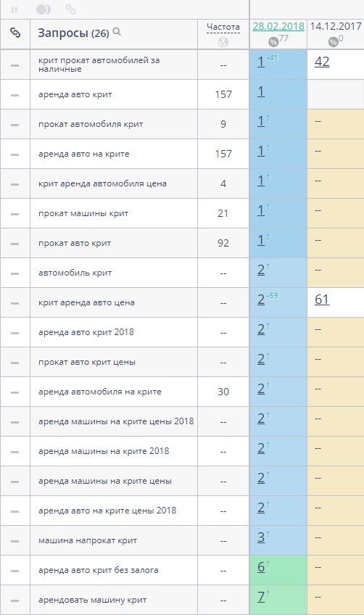
Task: Open the 28.02.2018 date column link
Action: (278, 26)
